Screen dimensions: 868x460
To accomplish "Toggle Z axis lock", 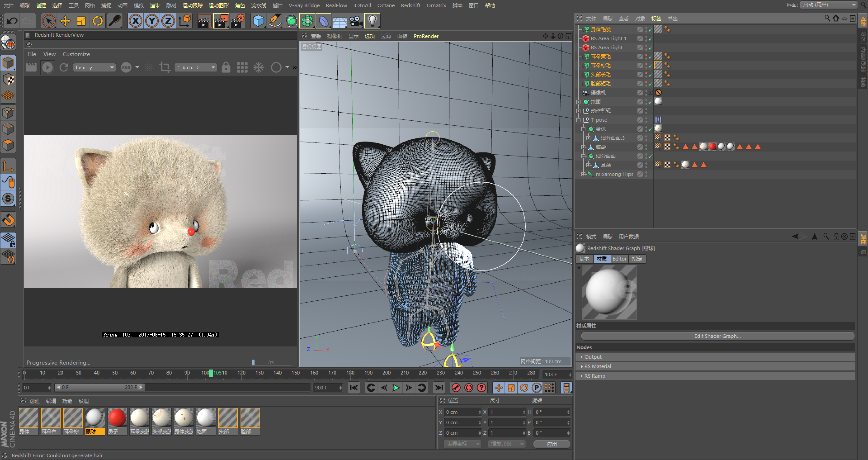I will 168,21.
